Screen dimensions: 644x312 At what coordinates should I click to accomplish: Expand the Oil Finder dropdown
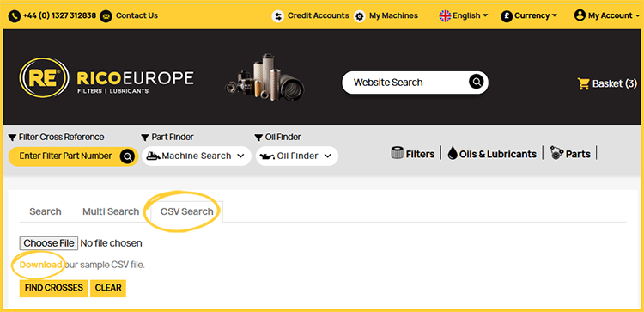[x=297, y=156]
